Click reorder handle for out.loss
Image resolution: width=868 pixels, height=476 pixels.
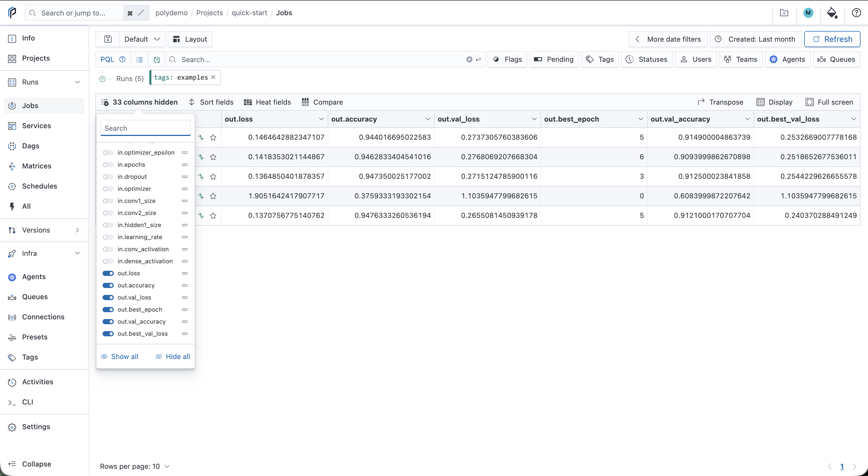coord(185,273)
